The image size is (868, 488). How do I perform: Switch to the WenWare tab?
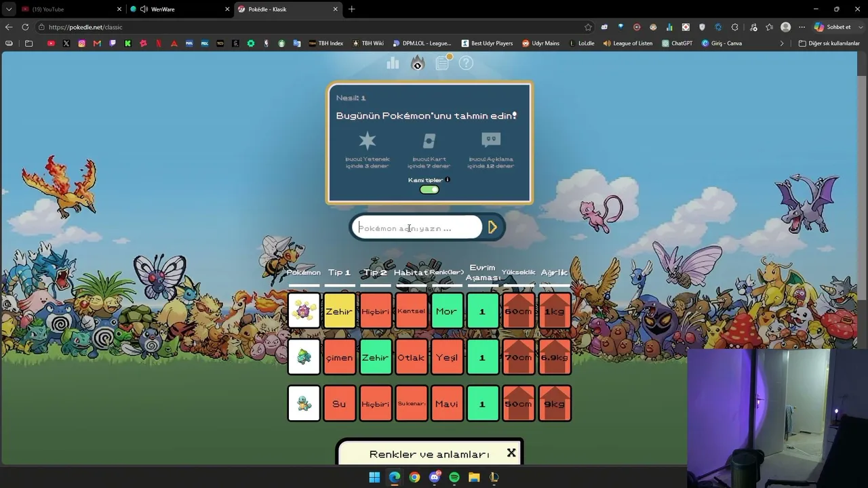(180, 9)
